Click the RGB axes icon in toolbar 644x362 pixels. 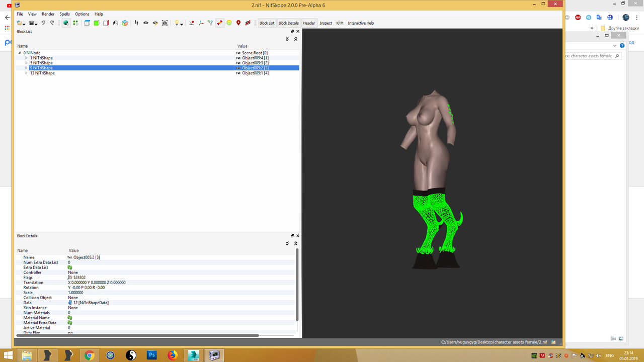(x=201, y=23)
